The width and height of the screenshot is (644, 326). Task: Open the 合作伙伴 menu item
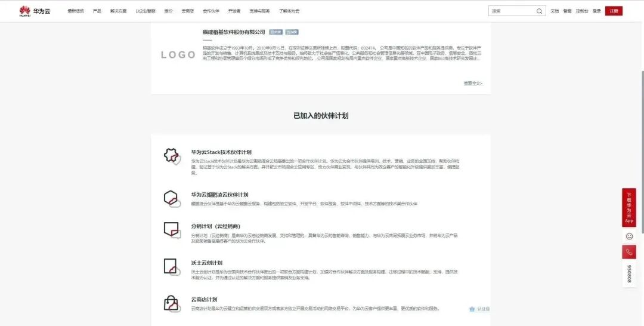(x=211, y=11)
